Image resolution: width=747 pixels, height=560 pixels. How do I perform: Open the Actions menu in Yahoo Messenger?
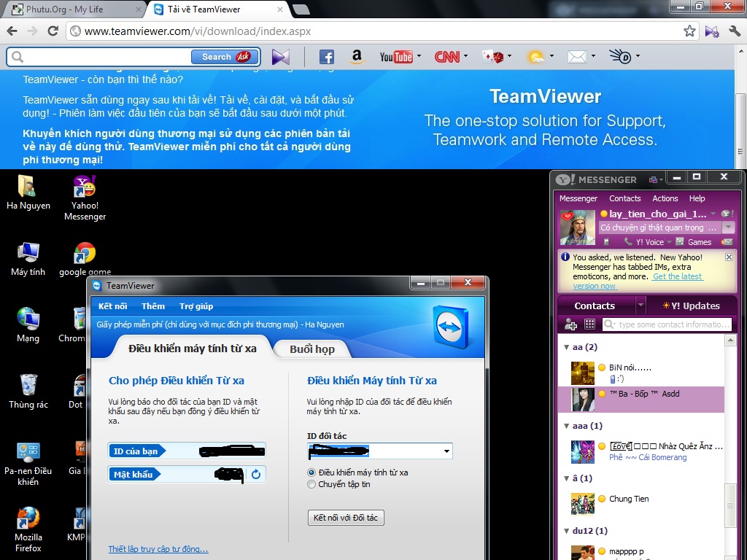pos(665,198)
